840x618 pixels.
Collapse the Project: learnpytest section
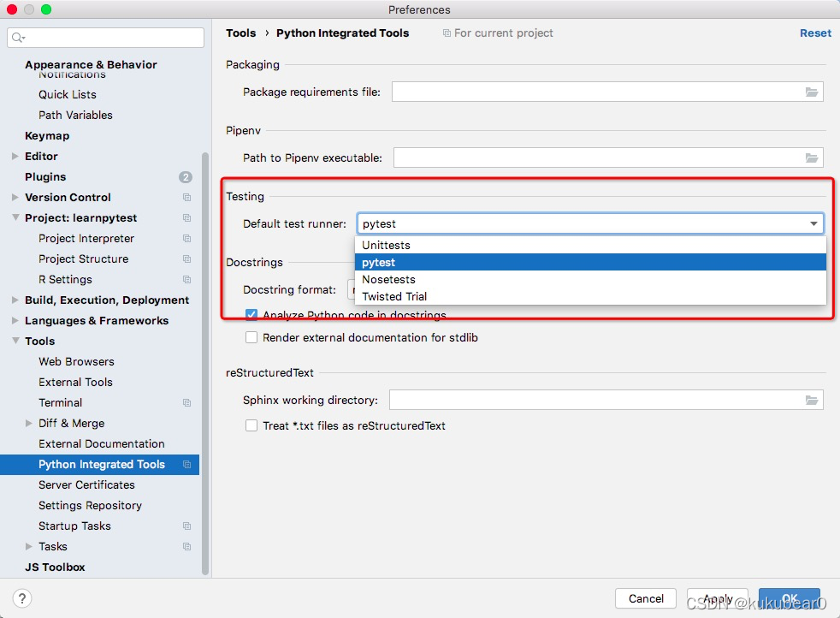click(x=15, y=217)
